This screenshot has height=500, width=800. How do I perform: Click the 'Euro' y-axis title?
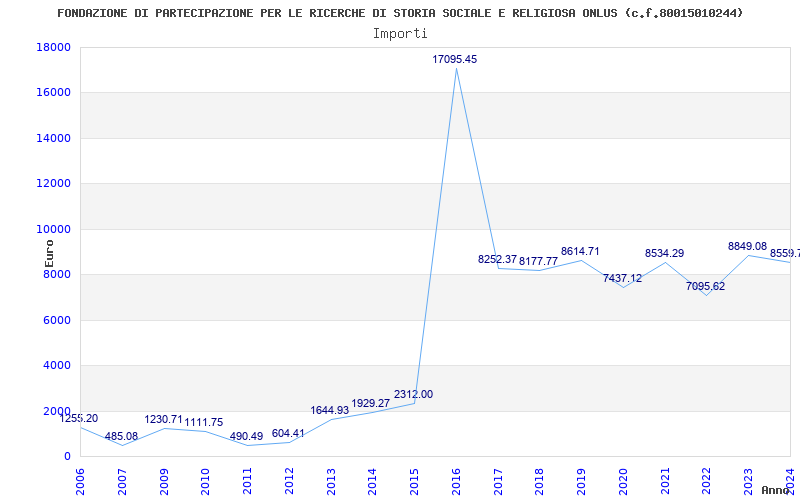[49, 254]
